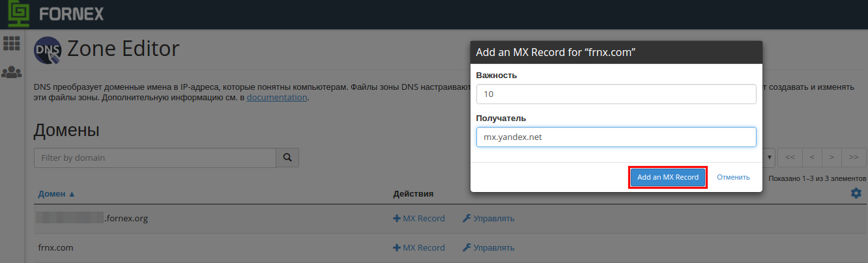This screenshot has width=868, height=263.
Task: Open the users group icon in sidebar
Action: click(12, 72)
